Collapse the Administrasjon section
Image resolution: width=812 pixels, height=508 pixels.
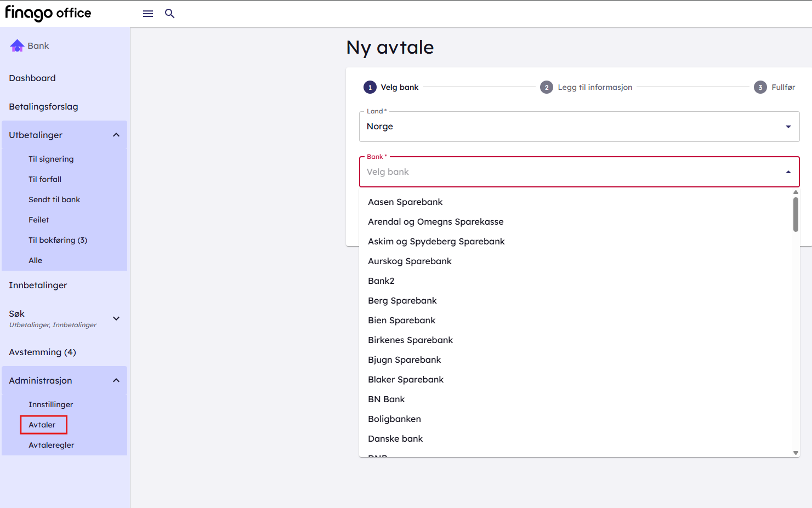(x=116, y=380)
